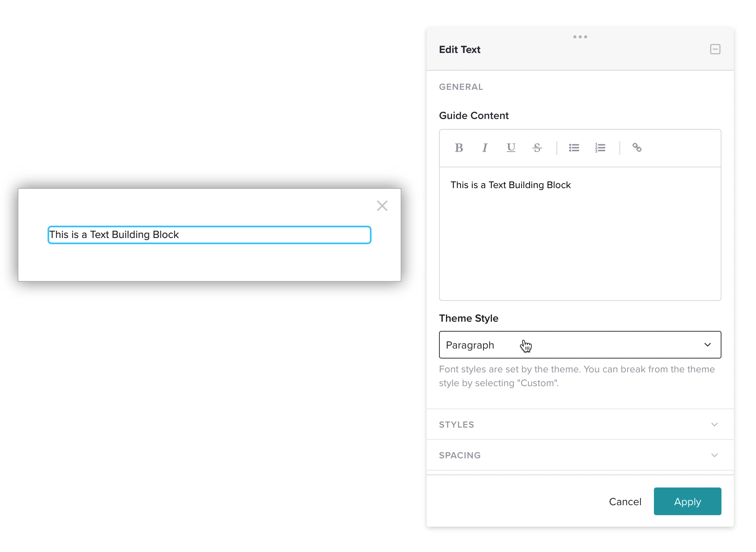This screenshot has height=552, width=756.
Task: Click the GENERAL section header
Action: (461, 87)
